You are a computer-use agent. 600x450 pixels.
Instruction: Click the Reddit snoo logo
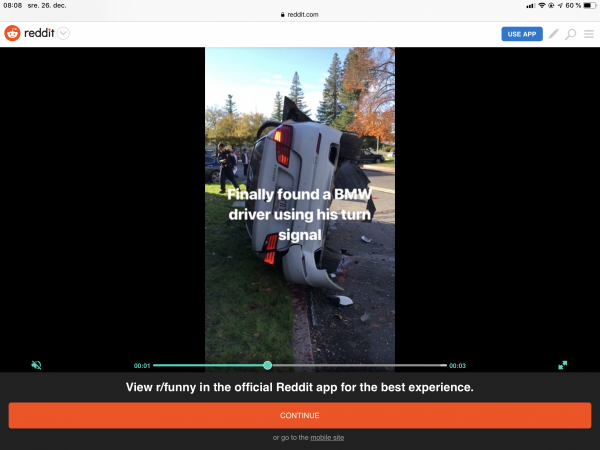(x=12, y=34)
